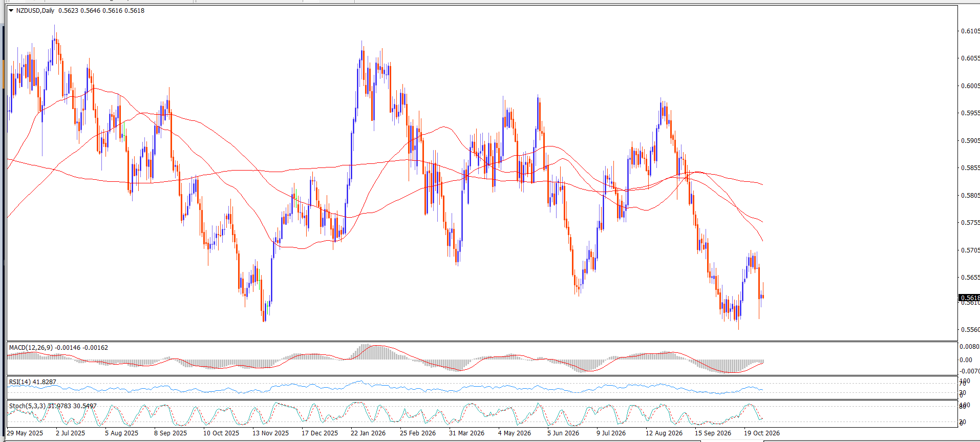The image size is (980, 442).
Task: Click the 17 Dec 2025 date label
Action: coord(320,433)
